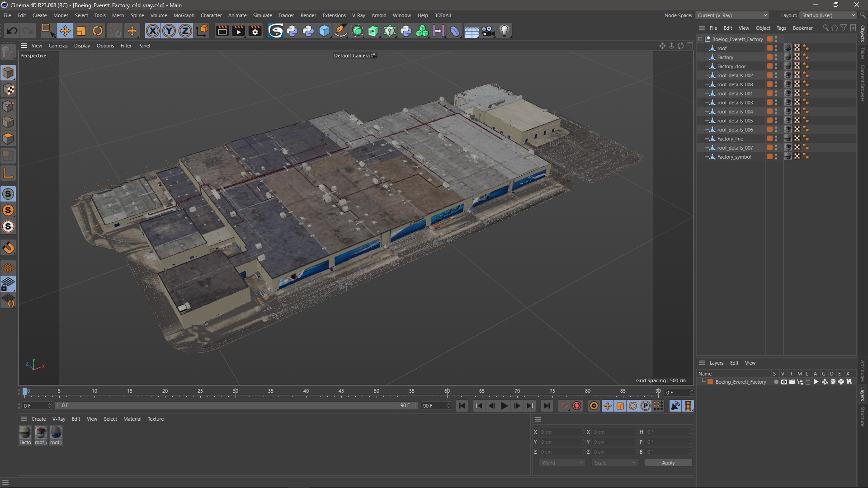Toggle the Z axis lock

coord(185,31)
